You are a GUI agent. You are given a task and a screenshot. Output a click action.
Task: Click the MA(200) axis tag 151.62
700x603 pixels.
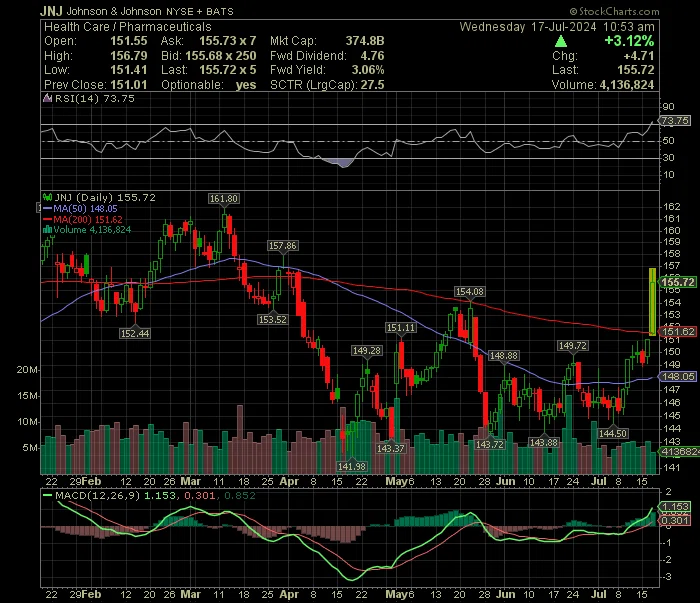pyautogui.click(x=678, y=332)
